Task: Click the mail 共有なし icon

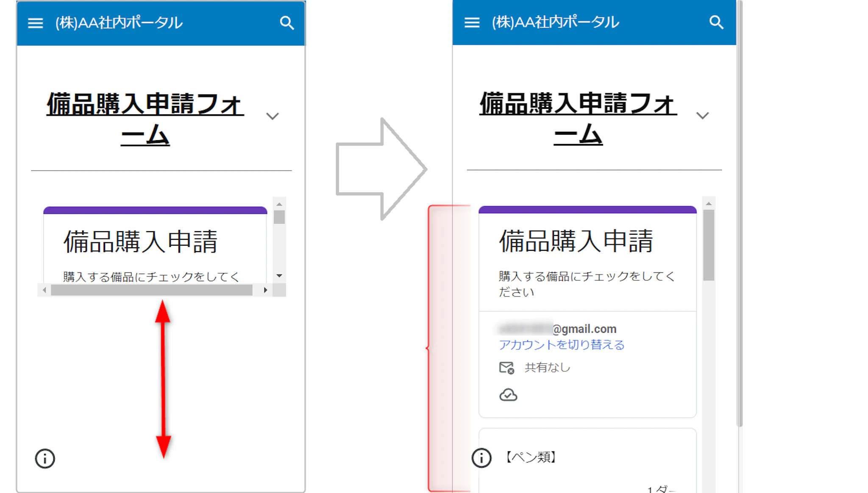Action: [x=506, y=368]
